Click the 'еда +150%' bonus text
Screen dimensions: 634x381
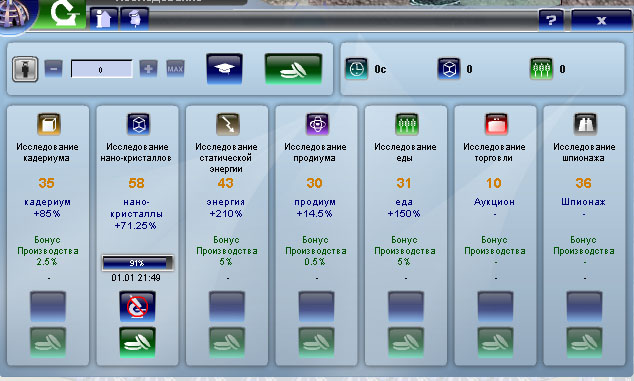point(404,207)
